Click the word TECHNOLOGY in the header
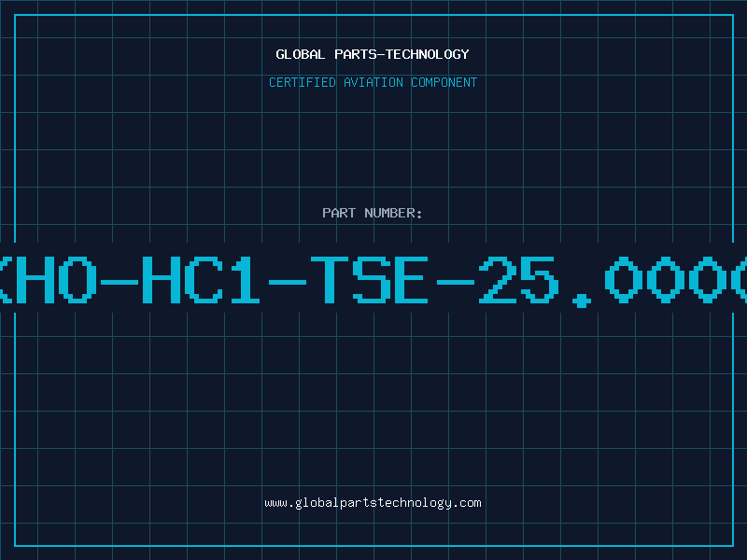Viewport: 747px width, 560px height. pyautogui.click(x=428, y=54)
